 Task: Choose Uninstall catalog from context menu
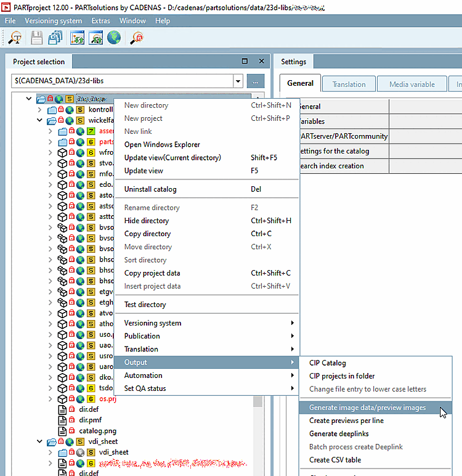coord(150,189)
